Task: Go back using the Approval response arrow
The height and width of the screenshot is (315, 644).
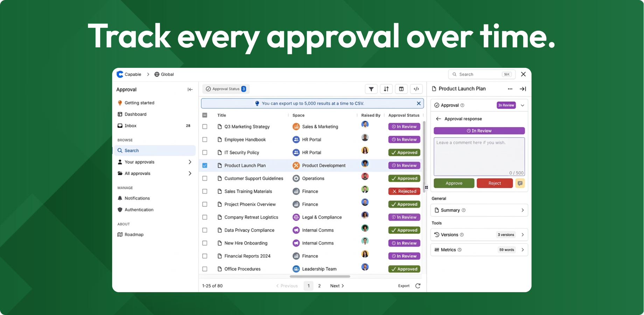Action: pos(439,119)
